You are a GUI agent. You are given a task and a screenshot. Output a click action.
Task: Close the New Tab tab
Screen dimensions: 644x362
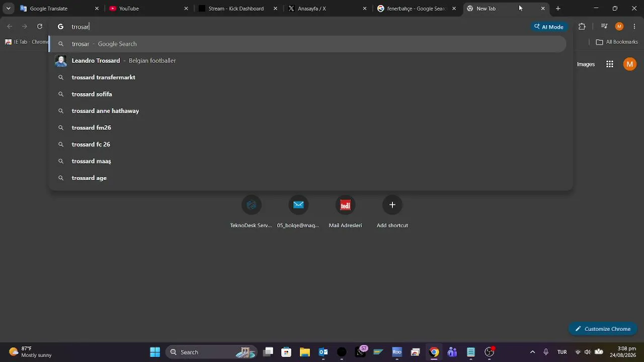tap(543, 9)
